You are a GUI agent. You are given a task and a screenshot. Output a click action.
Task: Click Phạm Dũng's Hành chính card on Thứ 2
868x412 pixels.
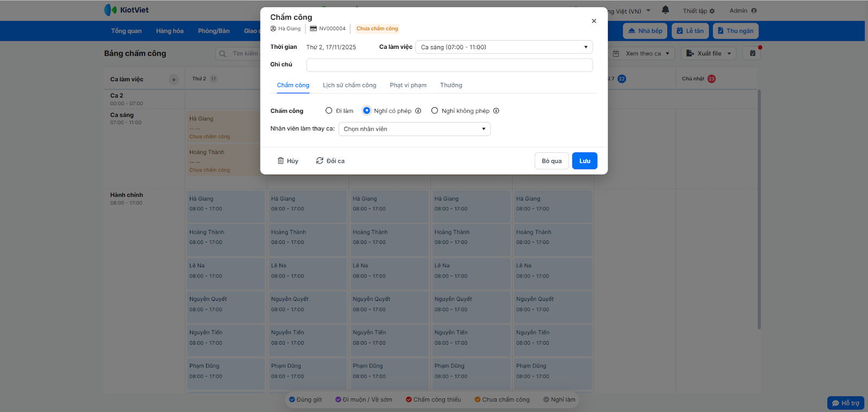pos(226,373)
